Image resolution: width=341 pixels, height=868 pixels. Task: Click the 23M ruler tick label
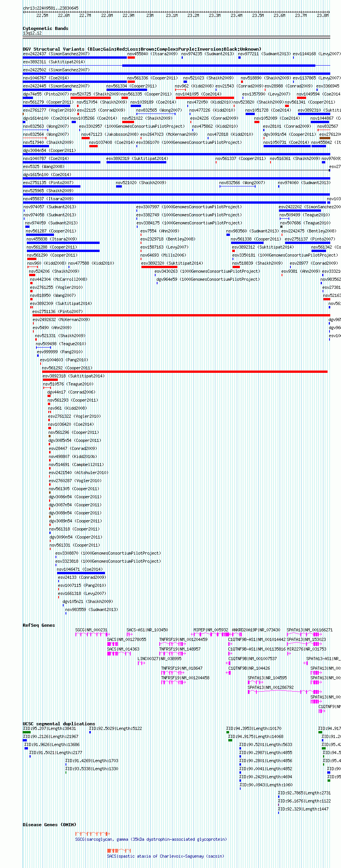(150, 15)
